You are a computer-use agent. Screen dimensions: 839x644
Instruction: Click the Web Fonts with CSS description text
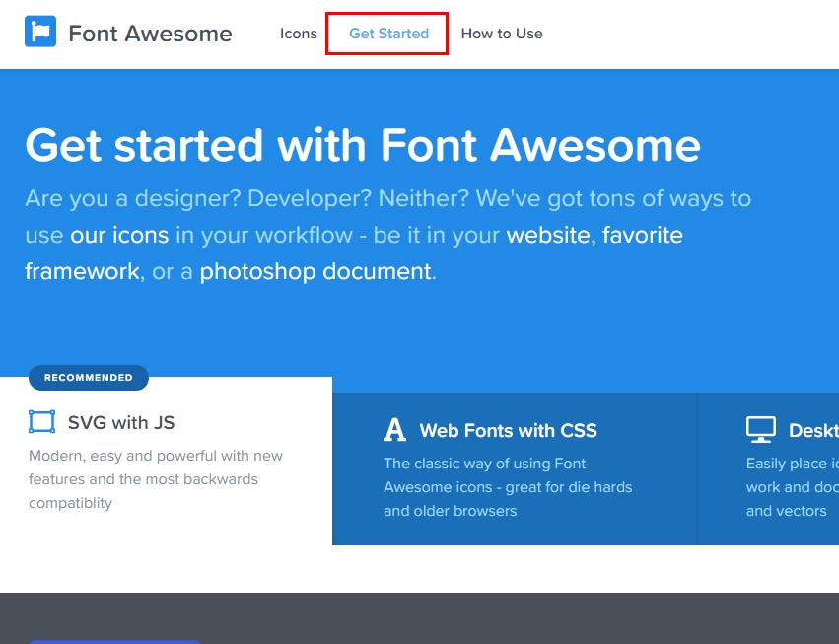click(508, 487)
